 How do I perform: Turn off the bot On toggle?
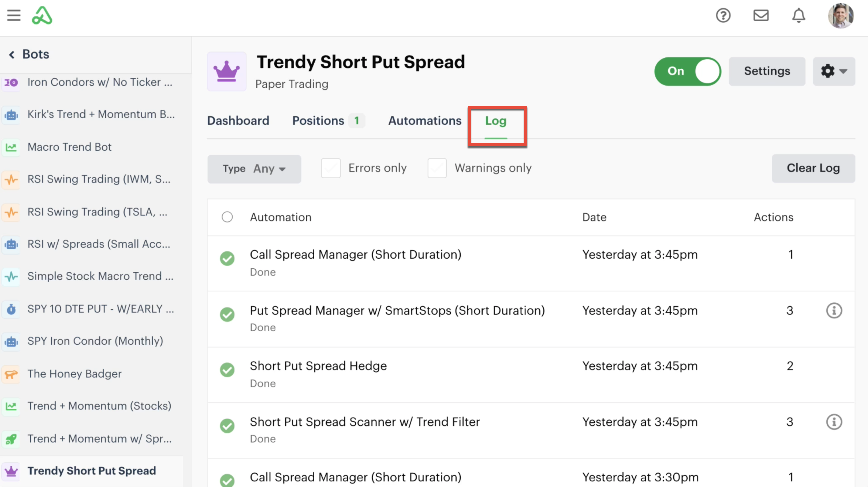(687, 71)
